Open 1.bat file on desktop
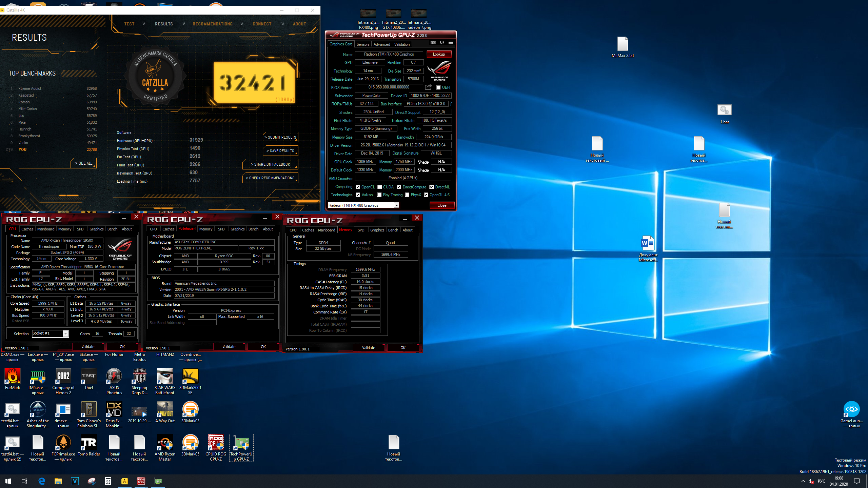This screenshot has height=488, width=868. [725, 114]
